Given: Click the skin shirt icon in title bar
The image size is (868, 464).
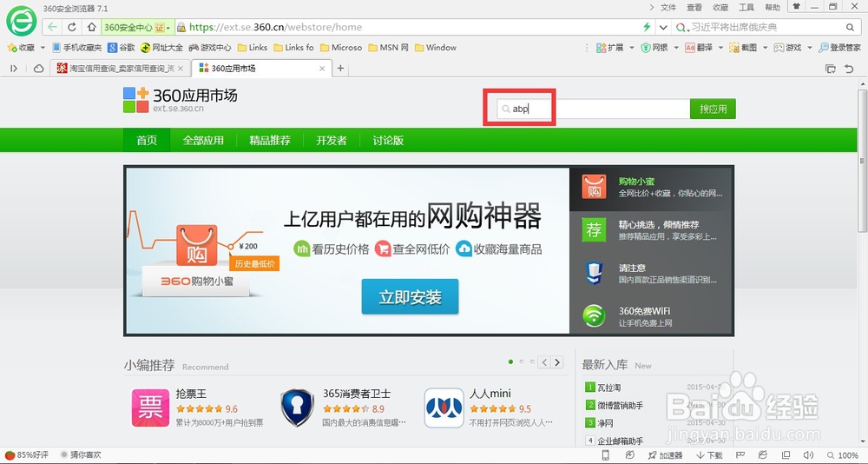Looking at the screenshot, I should click(797, 7).
